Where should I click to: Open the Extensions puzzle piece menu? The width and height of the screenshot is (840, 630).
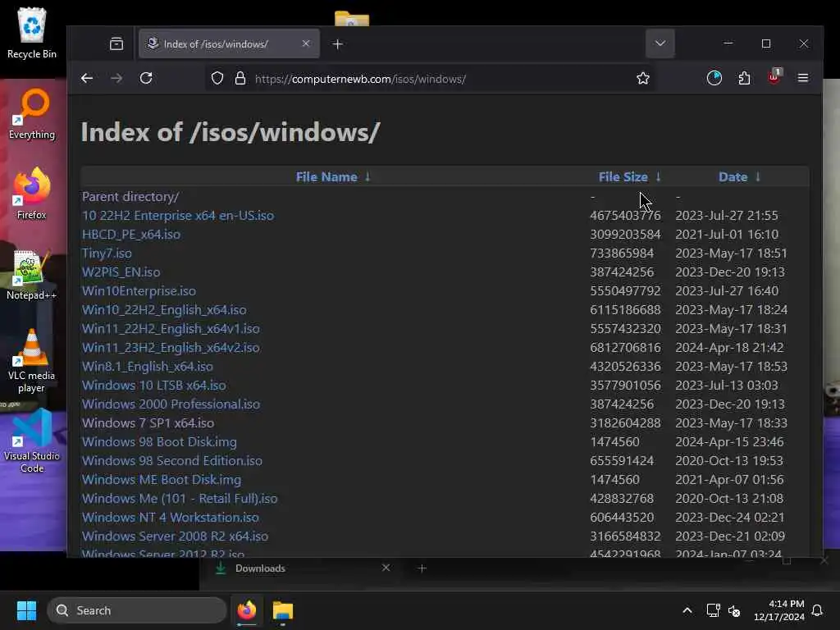[744, 78]
